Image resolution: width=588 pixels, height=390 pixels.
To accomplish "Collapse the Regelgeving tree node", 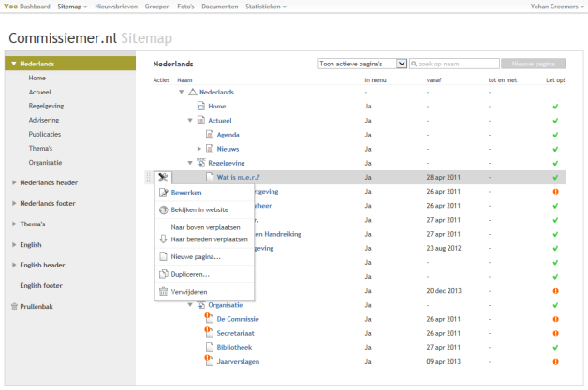I will coord(190,163).
